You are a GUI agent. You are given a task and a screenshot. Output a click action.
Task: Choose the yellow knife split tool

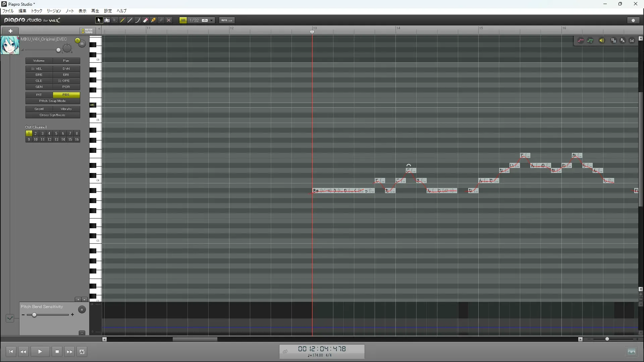tap(153, 20)
